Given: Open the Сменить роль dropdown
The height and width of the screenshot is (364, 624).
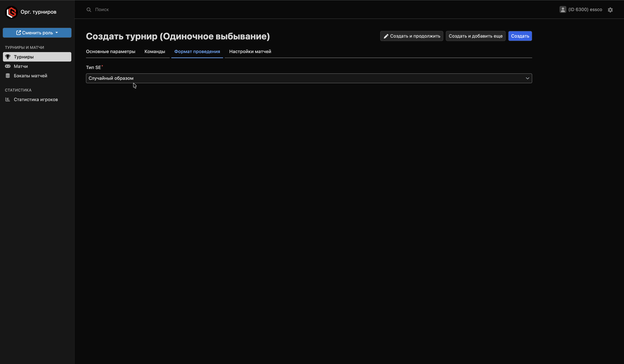Looking at the screenshot, I should 37,33.
